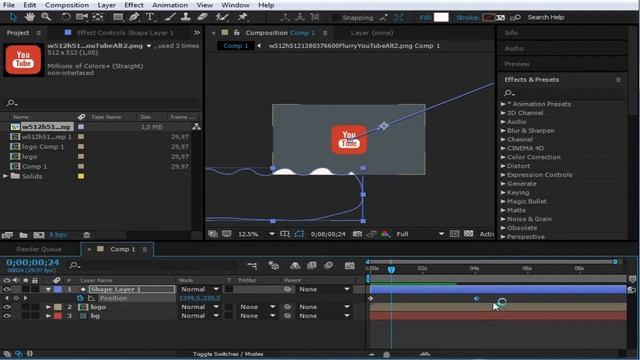Image resolution: width=640 pixels, height=360 pixels.
Task: Collapse Shape Layer 1 properties triangle
Action: 49,289
